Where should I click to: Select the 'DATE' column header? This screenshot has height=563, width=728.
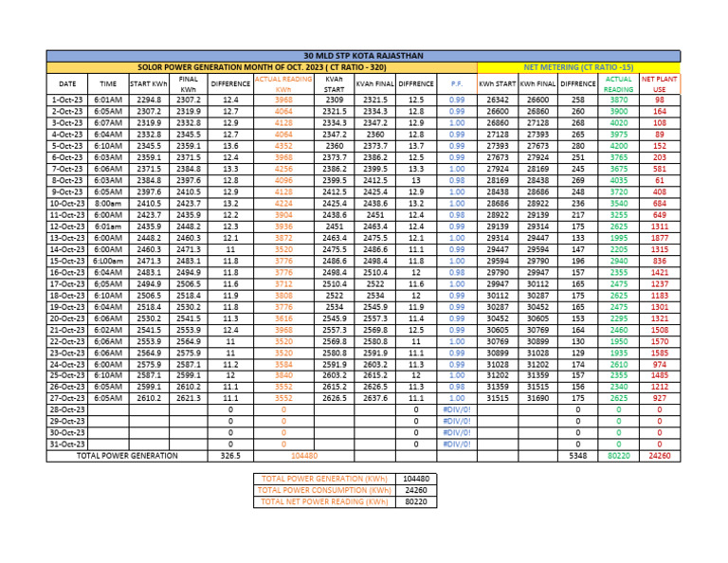click(67, 84)
